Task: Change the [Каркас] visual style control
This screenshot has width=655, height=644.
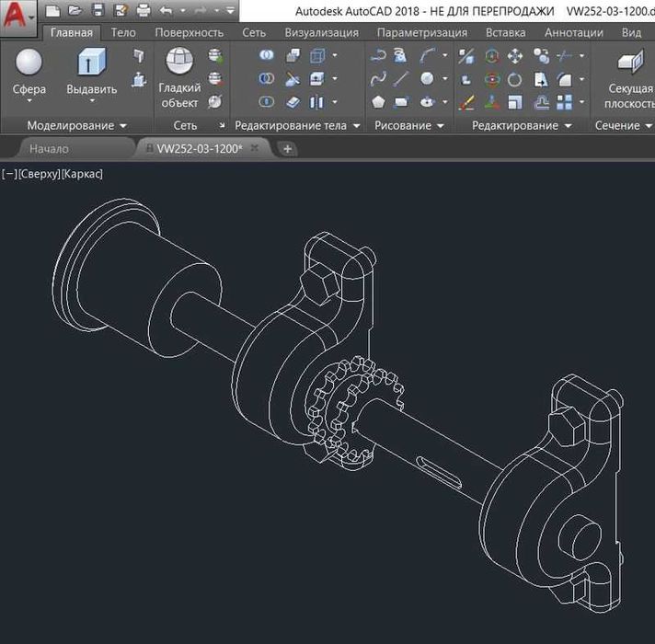Action: pos(82,173)
